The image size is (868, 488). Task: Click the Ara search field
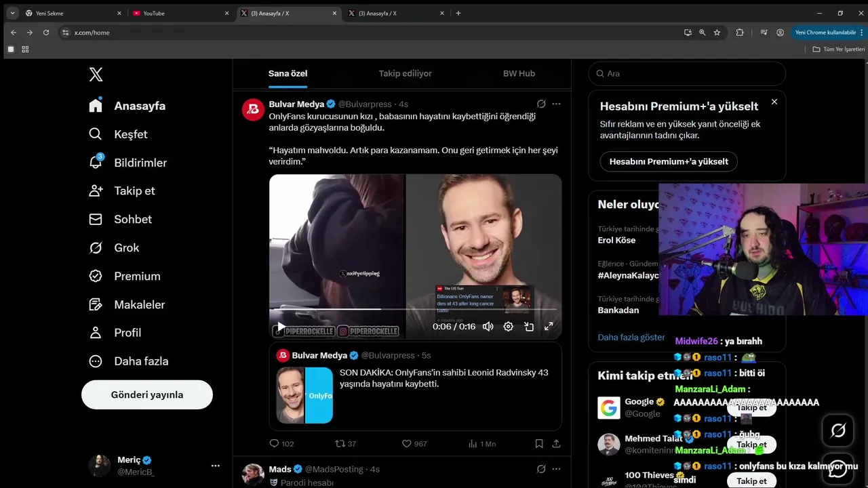coord(687,73)
